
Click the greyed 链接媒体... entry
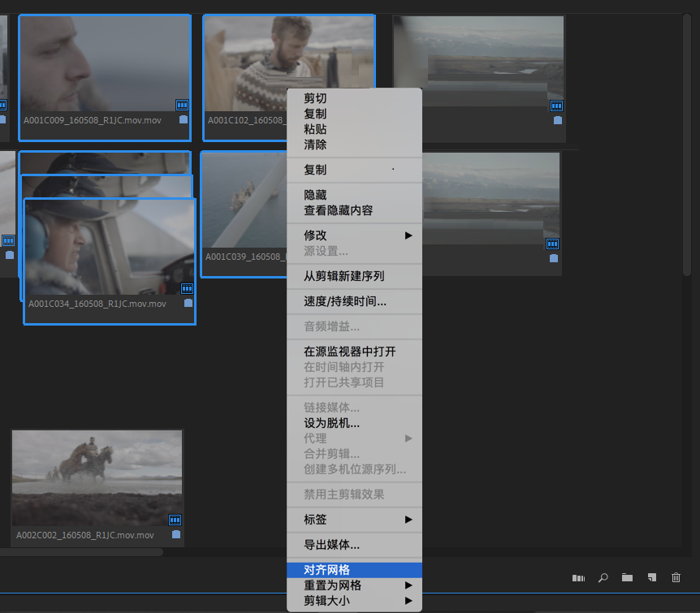354,408
